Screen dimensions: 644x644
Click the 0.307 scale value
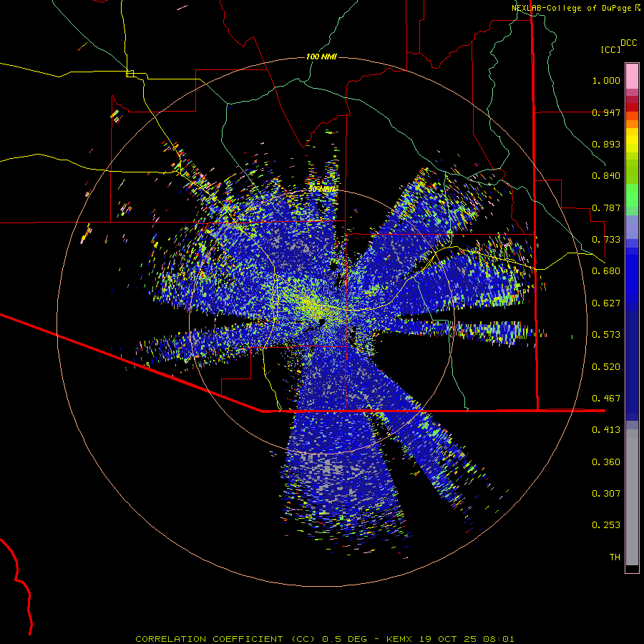point(606,494)
